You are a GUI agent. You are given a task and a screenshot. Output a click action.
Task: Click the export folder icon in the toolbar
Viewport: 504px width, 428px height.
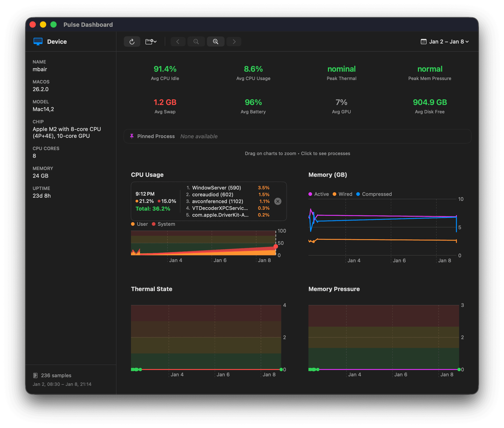pyautogui.click(x=149, y=41)
